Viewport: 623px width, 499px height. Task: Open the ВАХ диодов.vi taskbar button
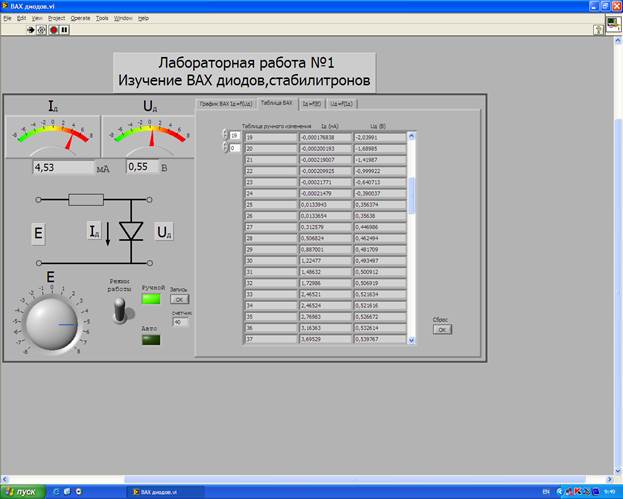pos(165,492)
